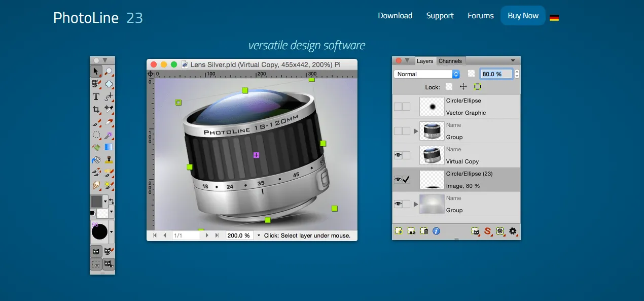Select the dashed-circle Lasso selection tool
The image size is (644, 301).
click(96, 135)
